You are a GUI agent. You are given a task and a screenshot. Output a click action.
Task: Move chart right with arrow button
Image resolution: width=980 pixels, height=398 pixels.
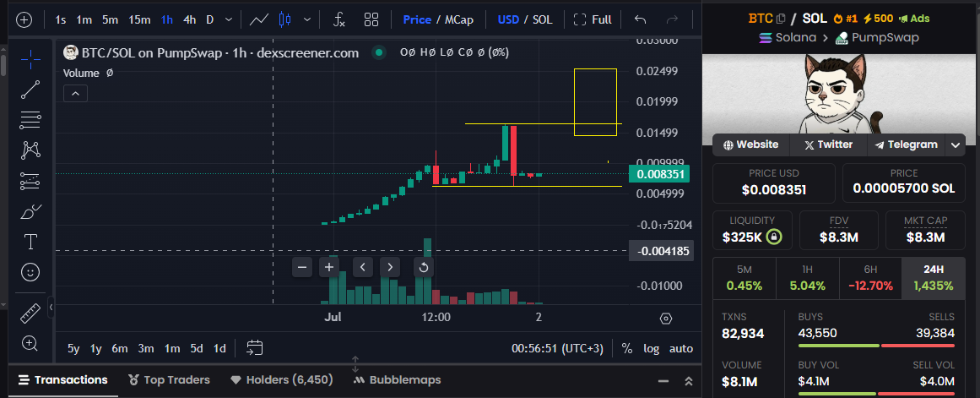390,267
